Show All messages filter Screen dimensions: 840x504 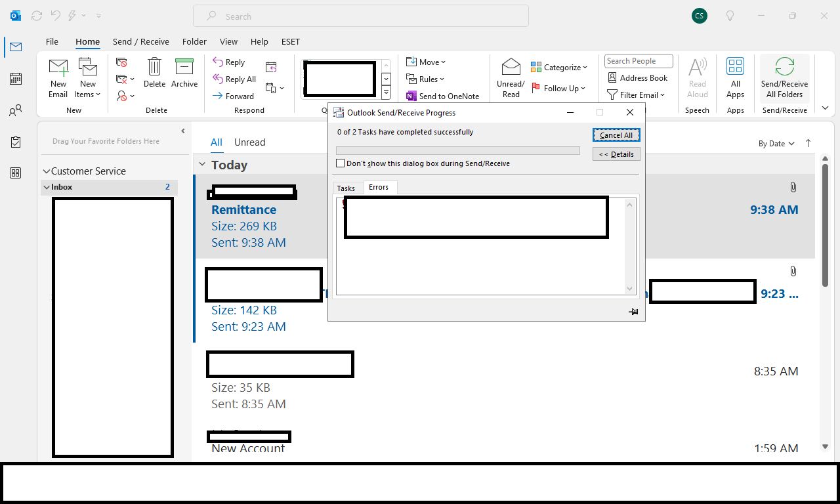[x=217, y=142]
